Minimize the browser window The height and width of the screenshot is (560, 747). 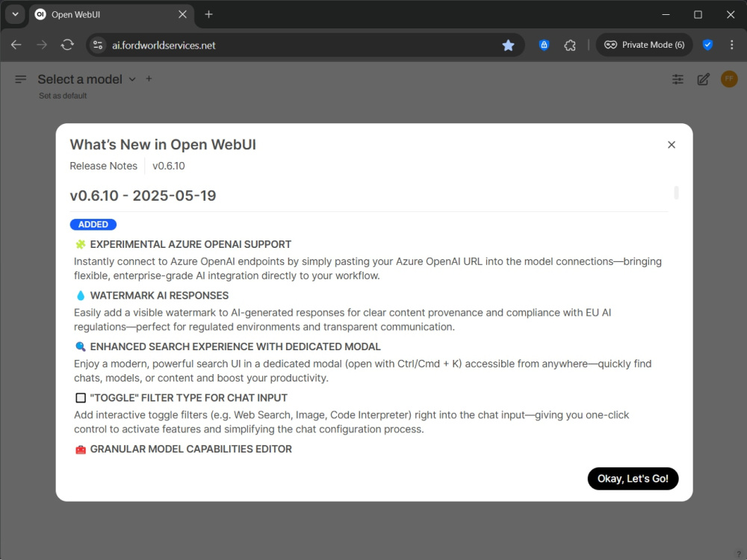click(x=666, y=14)
